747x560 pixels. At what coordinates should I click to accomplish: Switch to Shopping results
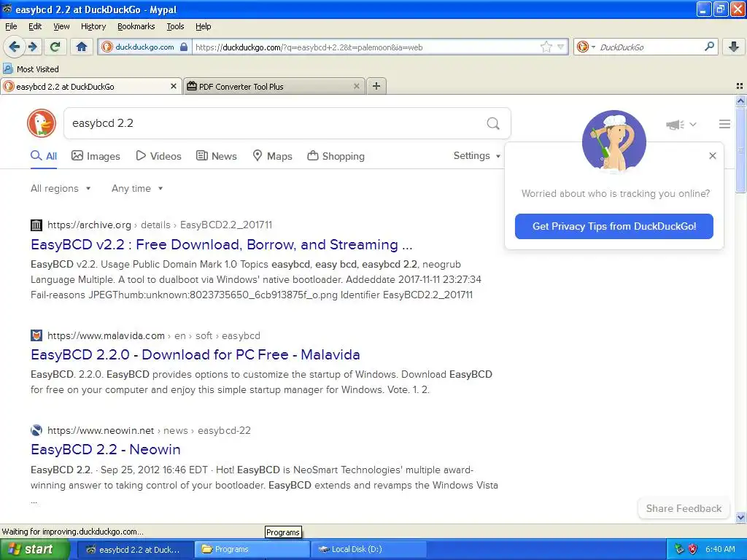(x=336, y=156)
